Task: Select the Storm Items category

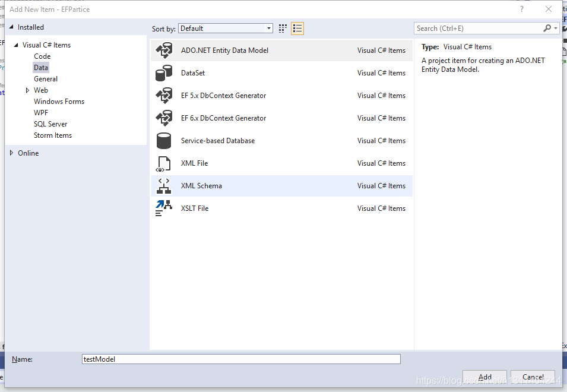Action: click(x=53, y=135)
